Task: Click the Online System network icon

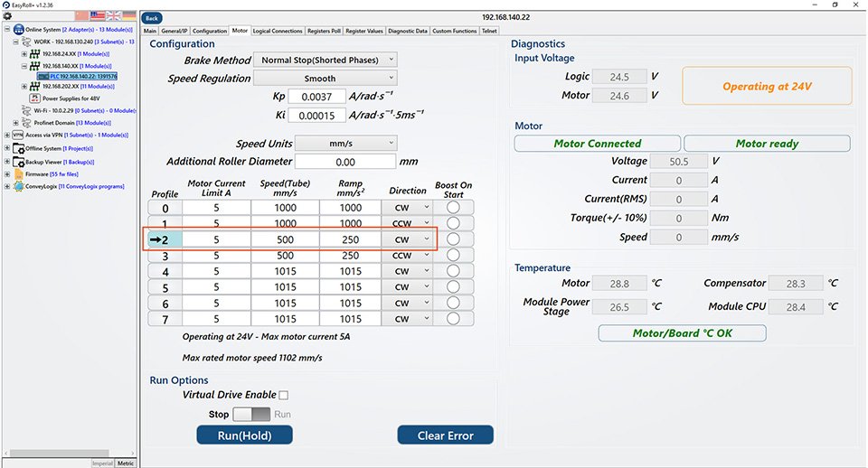Action: tap(18, 30)
